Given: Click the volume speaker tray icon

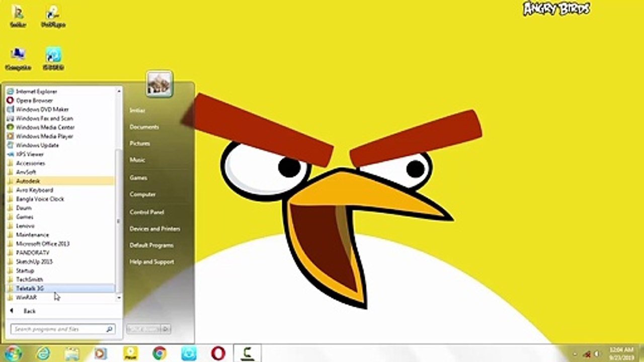Looking at the screenshot, I should click(x=598, y=354).
